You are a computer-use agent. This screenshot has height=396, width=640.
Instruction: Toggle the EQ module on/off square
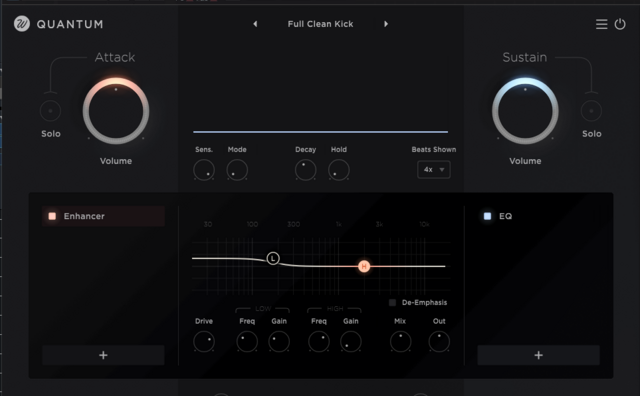pos(487,216)
